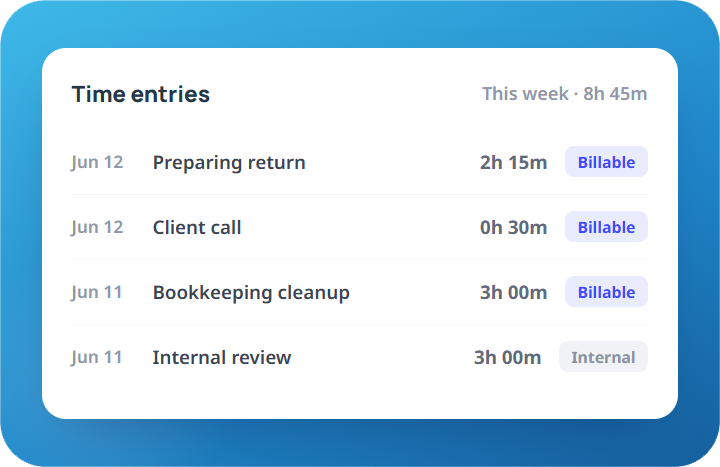Click the Jun 12 date beside Preparing return

(x=97, y=163)
